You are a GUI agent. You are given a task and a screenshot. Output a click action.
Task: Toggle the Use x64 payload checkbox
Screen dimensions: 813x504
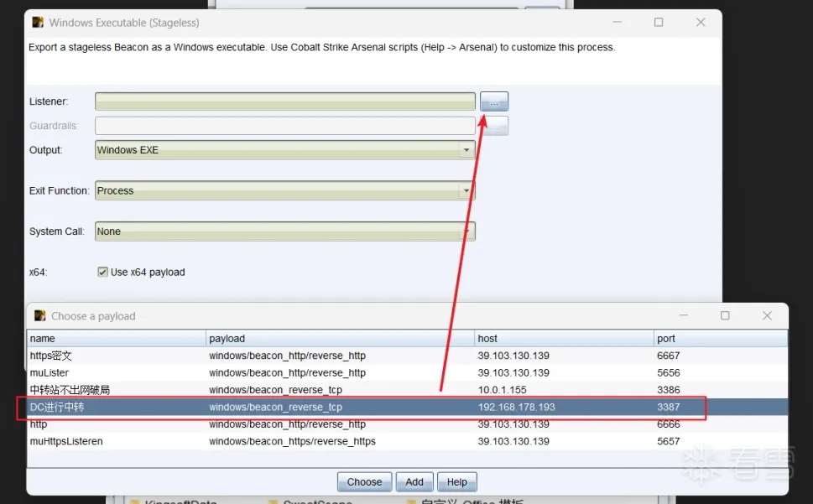102,272
